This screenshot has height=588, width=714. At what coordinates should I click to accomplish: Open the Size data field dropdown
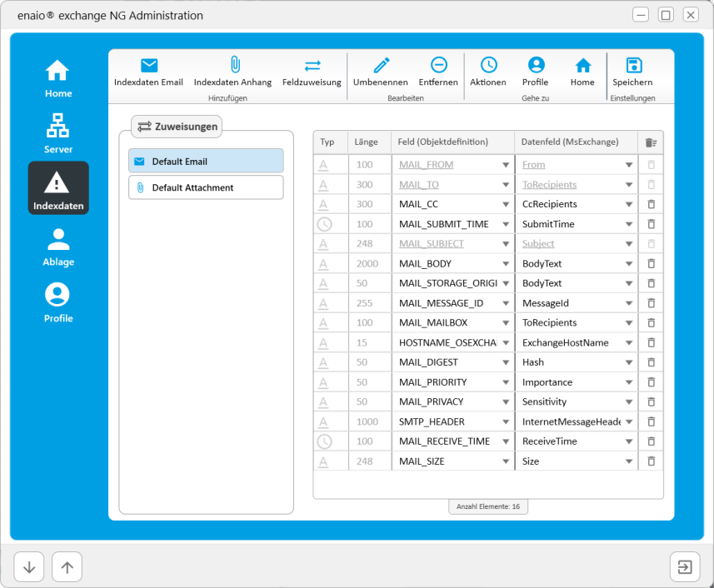(x=629, y=462)
